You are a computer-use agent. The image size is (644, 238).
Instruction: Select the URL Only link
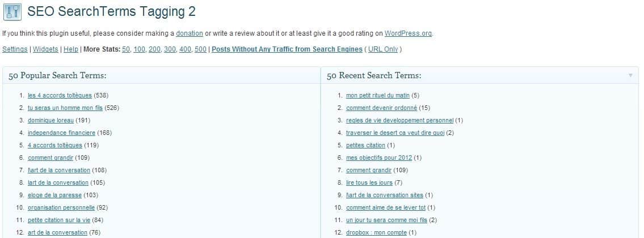pos(383,49)
